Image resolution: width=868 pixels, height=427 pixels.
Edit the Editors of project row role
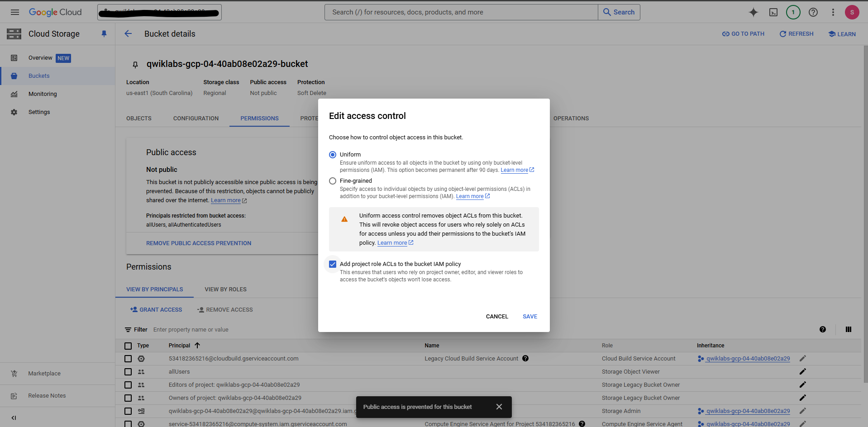[x=802, y=384]
